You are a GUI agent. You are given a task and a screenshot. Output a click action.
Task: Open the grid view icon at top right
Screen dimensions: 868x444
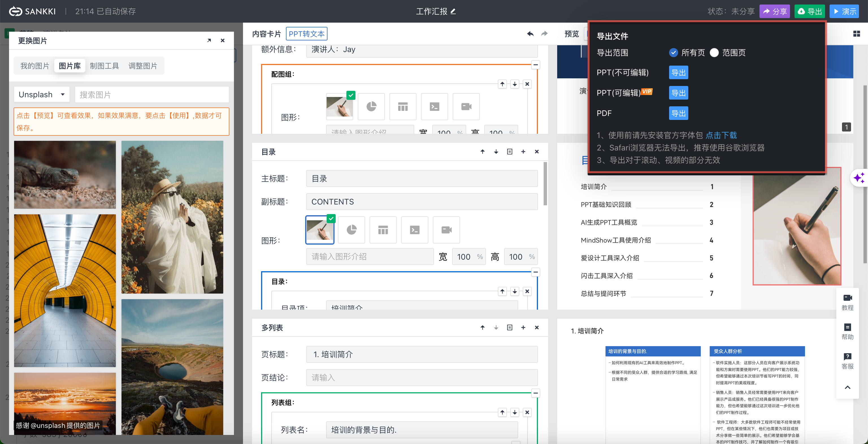pyautogui.click(x=856, y=33)
